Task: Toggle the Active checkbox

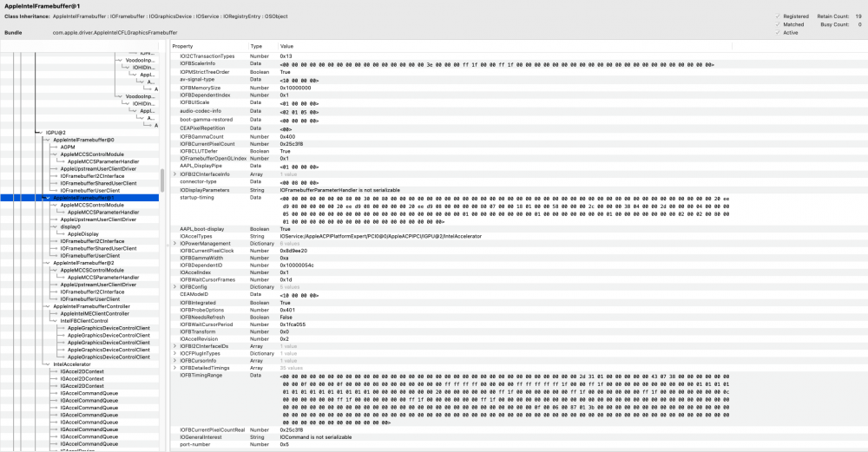Action: (x=778, y=33)
